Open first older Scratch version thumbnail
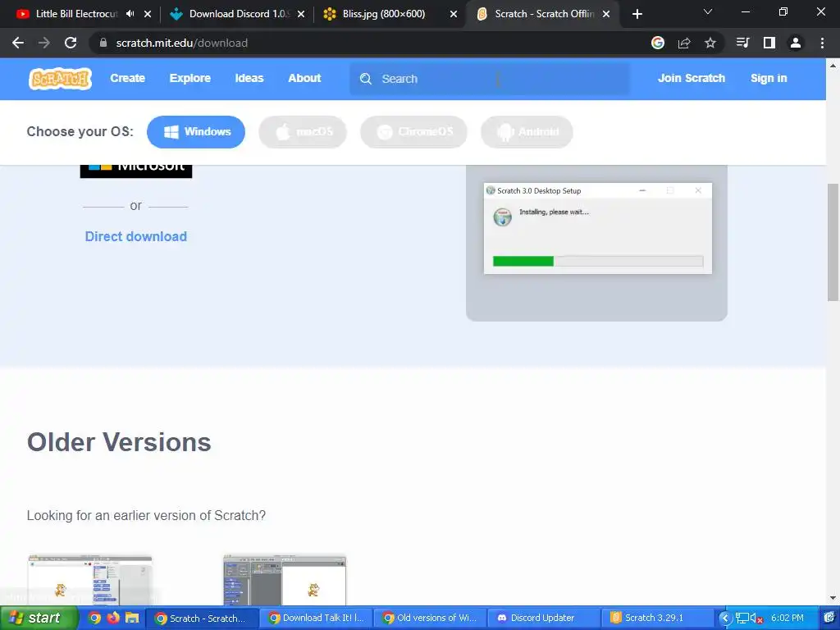The image size is (840, 630). pos(90,581)
